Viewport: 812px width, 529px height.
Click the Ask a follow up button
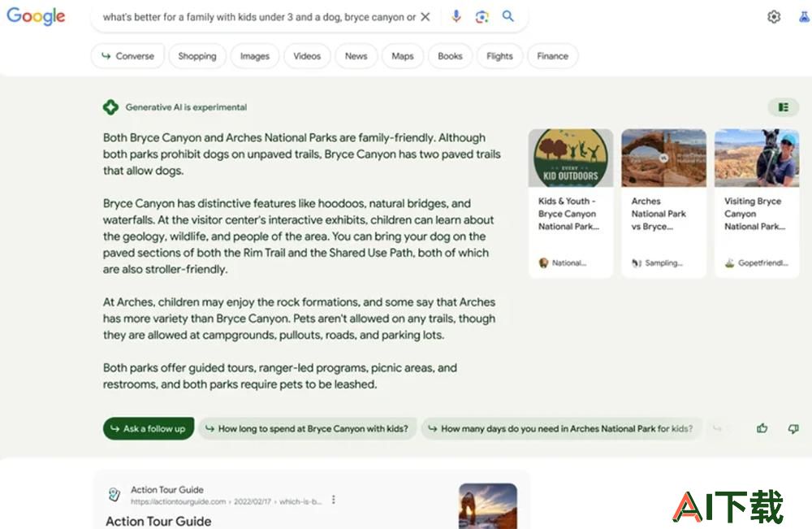pos(149,428)
